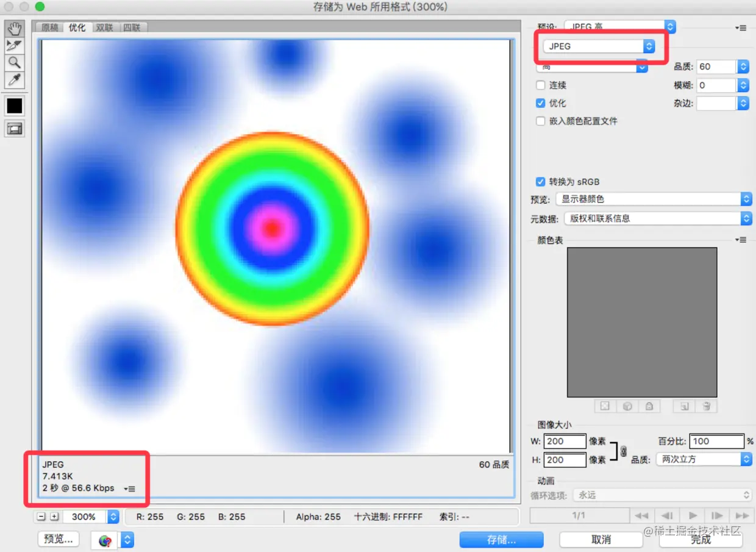Screen dimensions: 756x552
Task: Open the 预设 preset dropdown
Action: coord(620,26)
